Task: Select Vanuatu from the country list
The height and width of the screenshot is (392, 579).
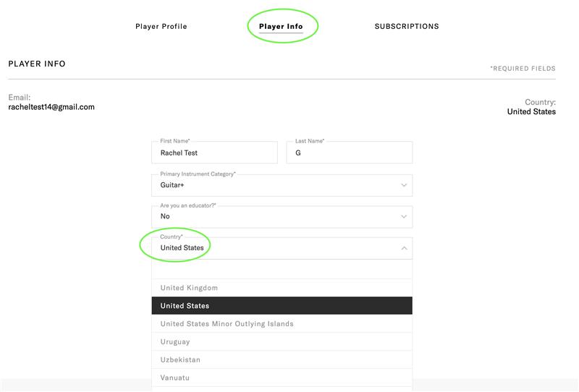Action: 282,378
